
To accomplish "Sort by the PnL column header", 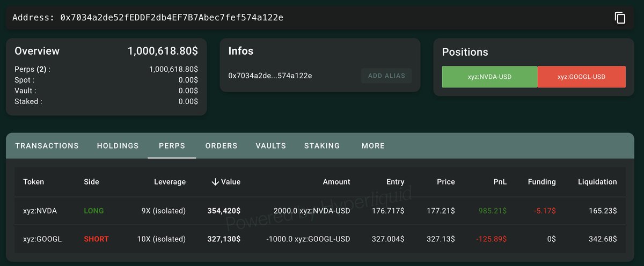I will point(500,182).
